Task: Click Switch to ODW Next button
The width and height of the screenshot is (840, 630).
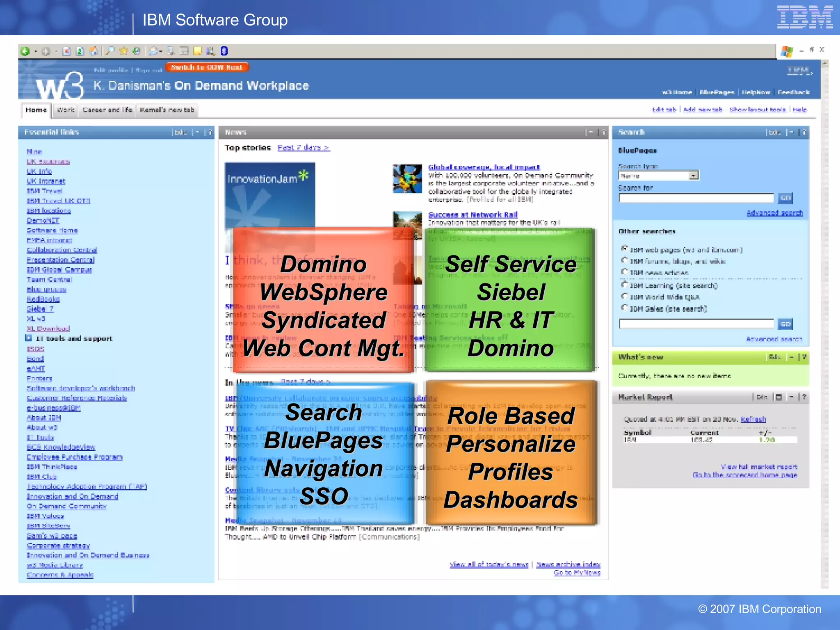Action: point(207,67)
